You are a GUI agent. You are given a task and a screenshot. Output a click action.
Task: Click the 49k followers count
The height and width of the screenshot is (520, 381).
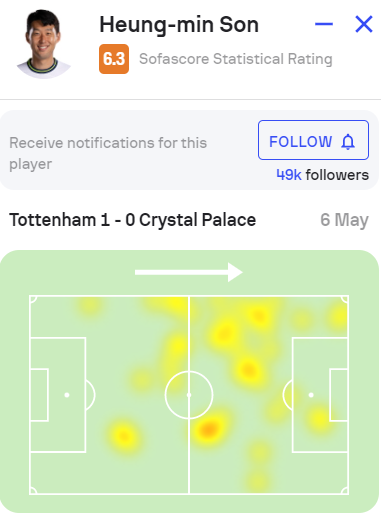coord(322,175)
